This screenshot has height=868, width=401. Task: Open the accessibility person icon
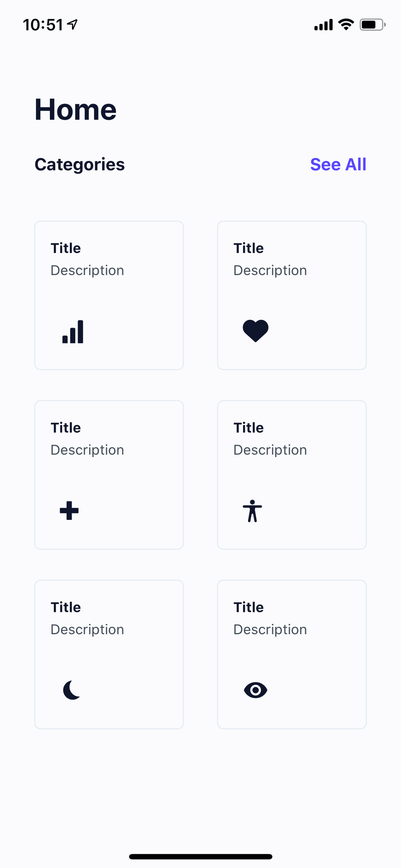252,511
